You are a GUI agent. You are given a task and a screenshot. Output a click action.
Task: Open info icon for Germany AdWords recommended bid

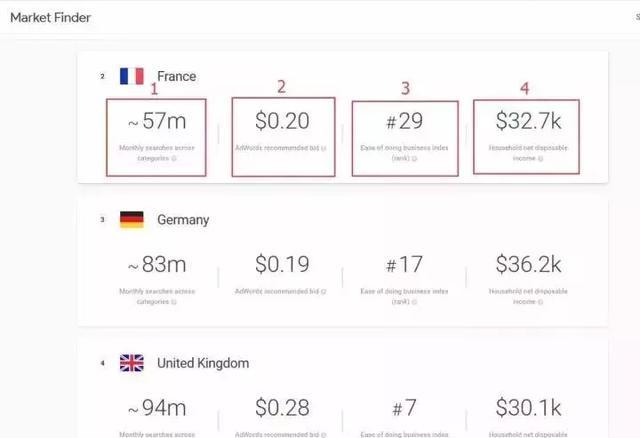click(324, 291)
